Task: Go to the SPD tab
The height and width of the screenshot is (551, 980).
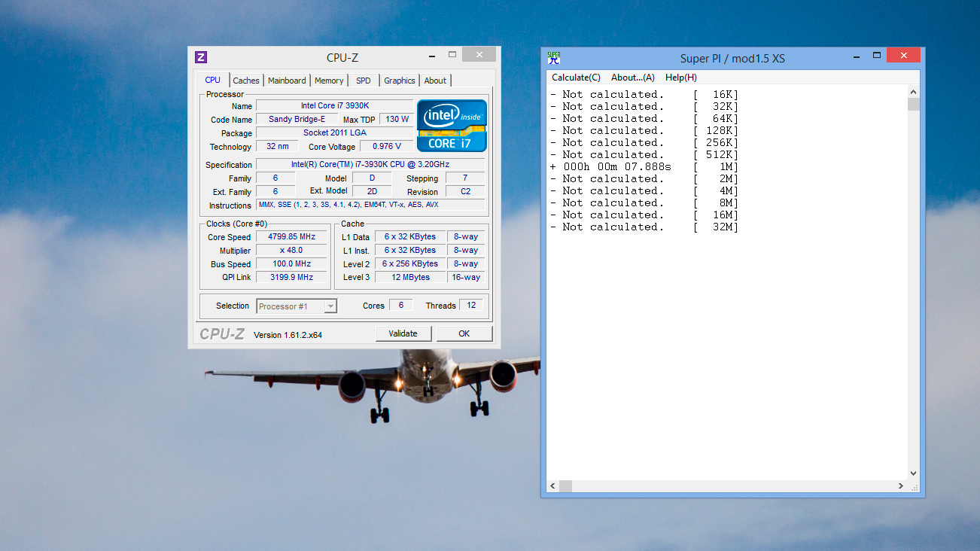Action: point(364,81)
